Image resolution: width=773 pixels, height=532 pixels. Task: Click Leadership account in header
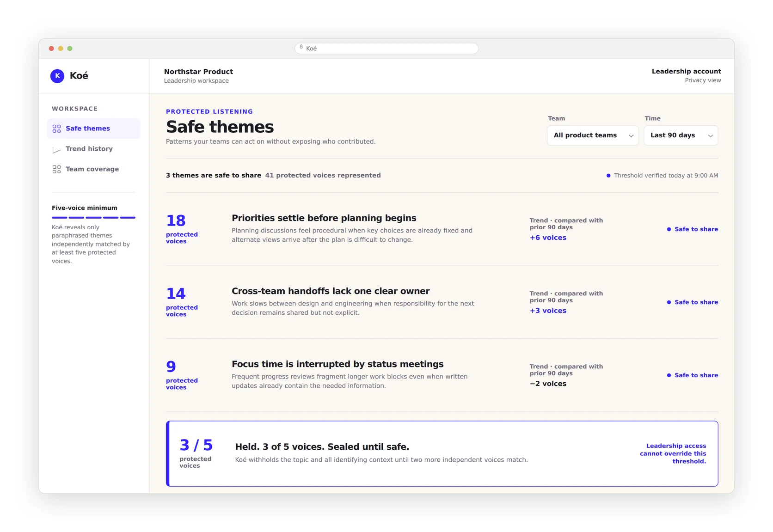coord(686,71)
